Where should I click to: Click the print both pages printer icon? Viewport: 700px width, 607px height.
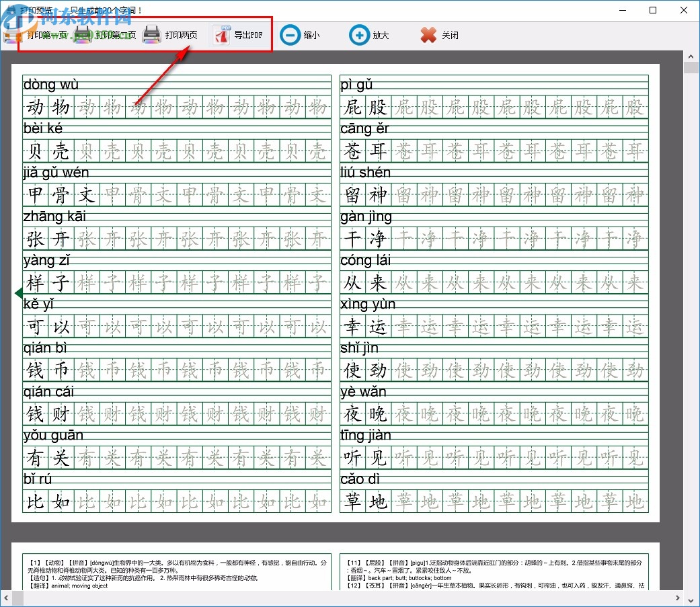[x=151, y=35]
